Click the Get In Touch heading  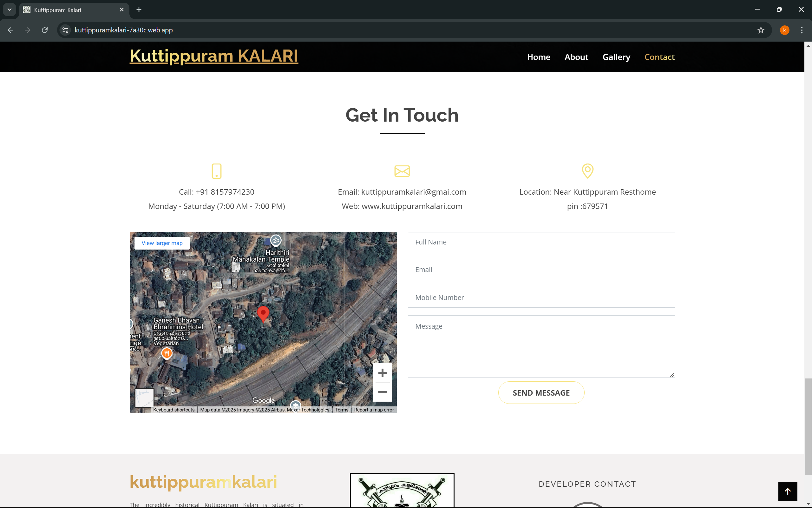(x=402, y=115)
